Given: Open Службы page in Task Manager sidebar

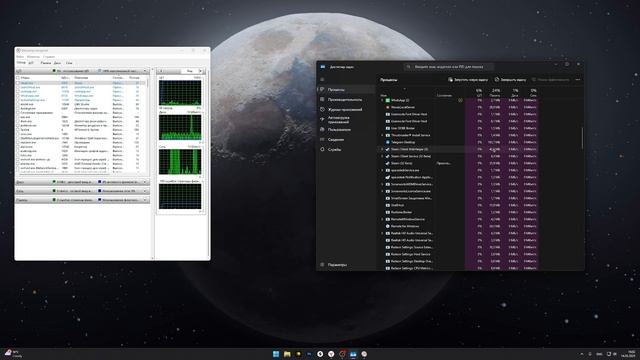Looking at the screenshot, I should pyautogui.click(x=346, y=149).
